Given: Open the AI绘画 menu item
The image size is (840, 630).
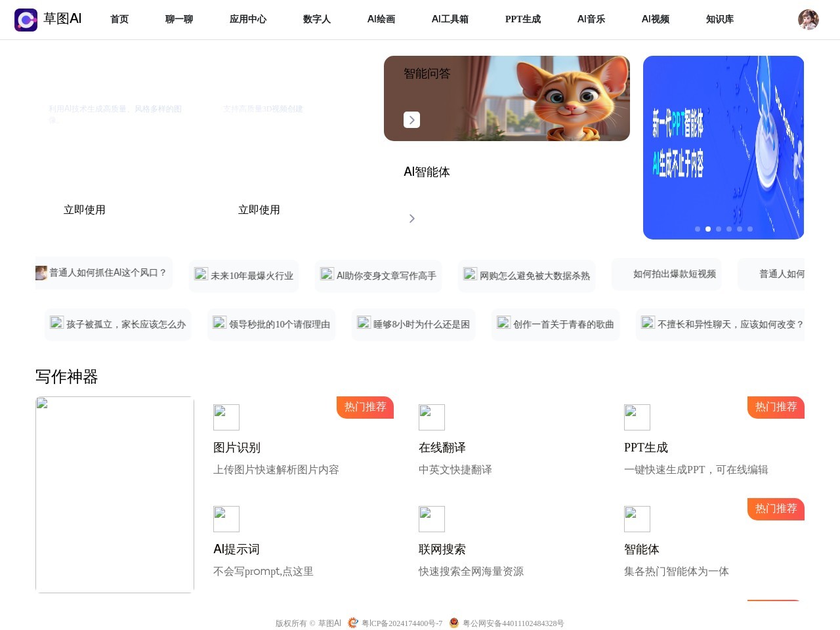Looking at the screenshot, I should pos(381,20).
